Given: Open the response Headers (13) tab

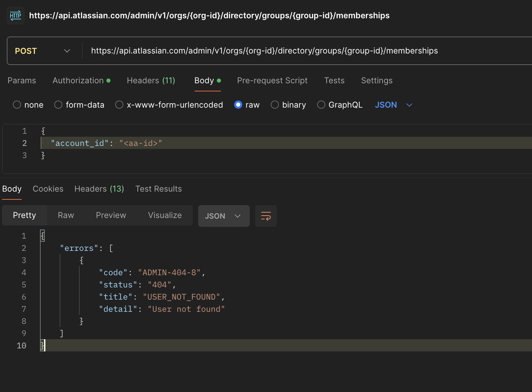Looking at the screenshot, I should tap(99, 189).
